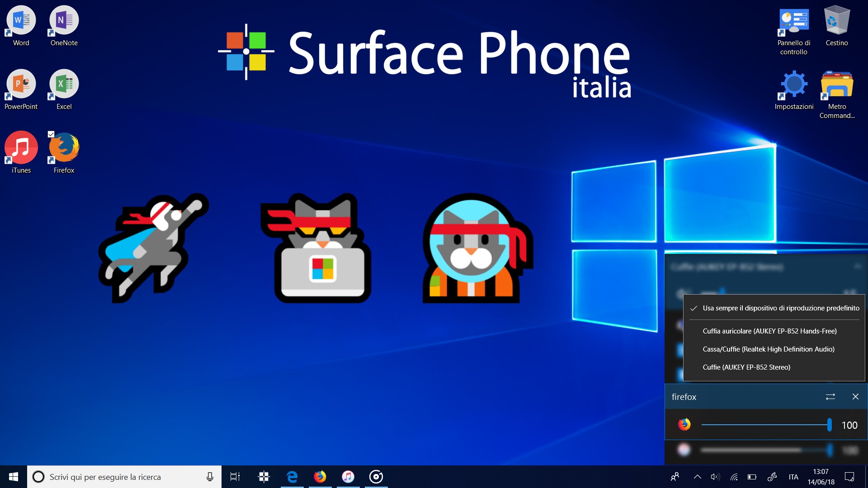The width and height of the screenshot is (868, 488).
Task: Open the Wi-Fi network tray icon
Action: [x=734, y=477]
